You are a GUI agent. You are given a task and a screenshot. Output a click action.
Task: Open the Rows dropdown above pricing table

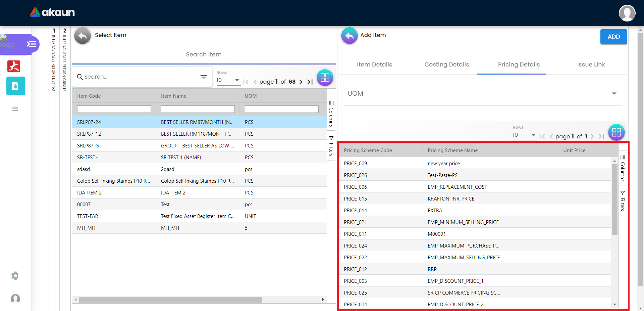click(x=524, y=135)
